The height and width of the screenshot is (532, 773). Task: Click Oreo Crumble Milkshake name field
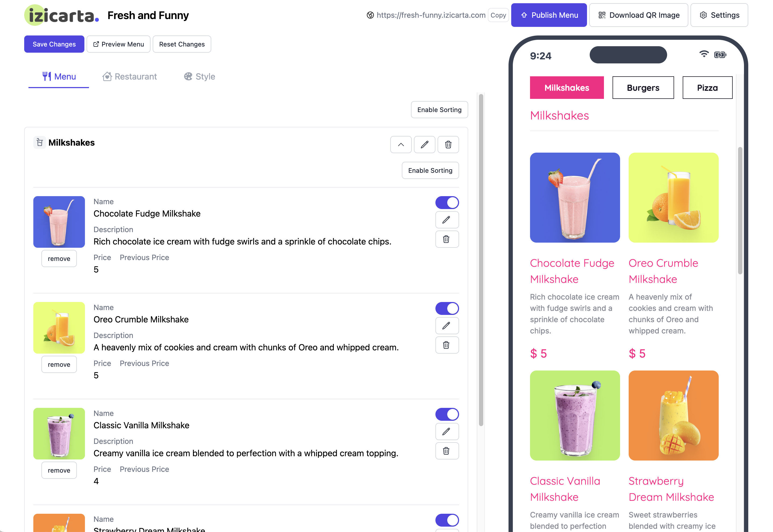click(141, 320)
